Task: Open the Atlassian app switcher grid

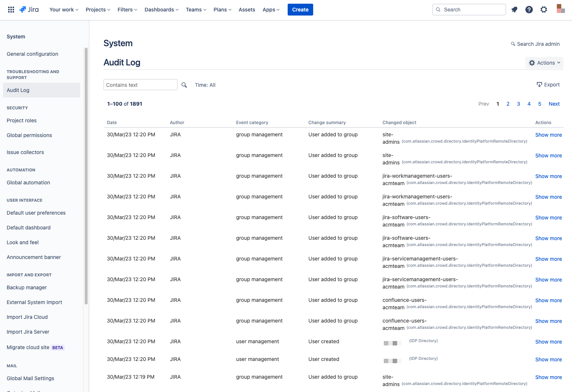Action: pyautogui.click(x=11, y=9)
